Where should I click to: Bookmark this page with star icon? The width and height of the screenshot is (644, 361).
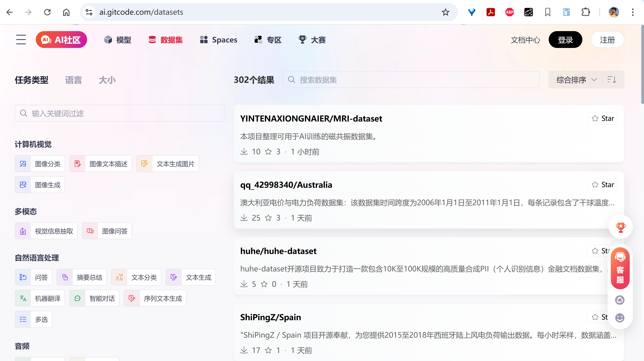click(445, 12)
